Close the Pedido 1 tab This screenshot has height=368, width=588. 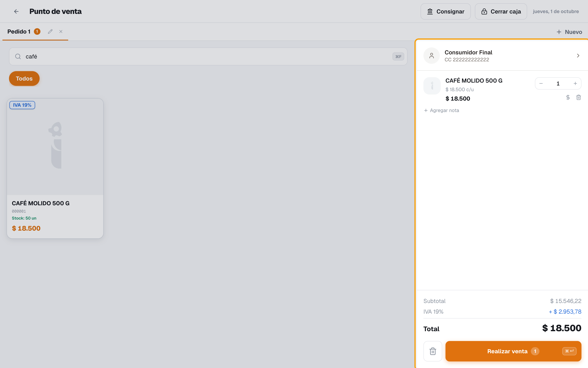61,32
